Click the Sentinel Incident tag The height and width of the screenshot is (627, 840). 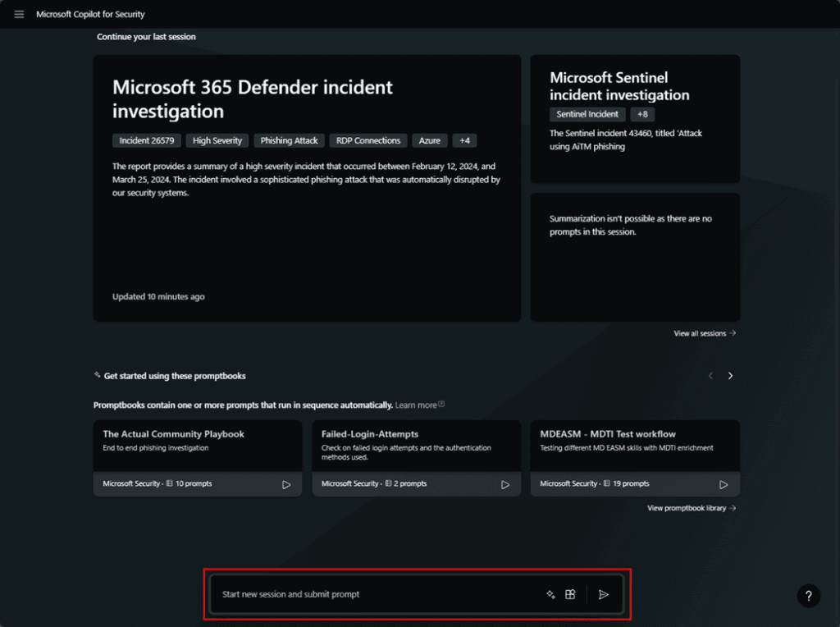coord(587,114)
